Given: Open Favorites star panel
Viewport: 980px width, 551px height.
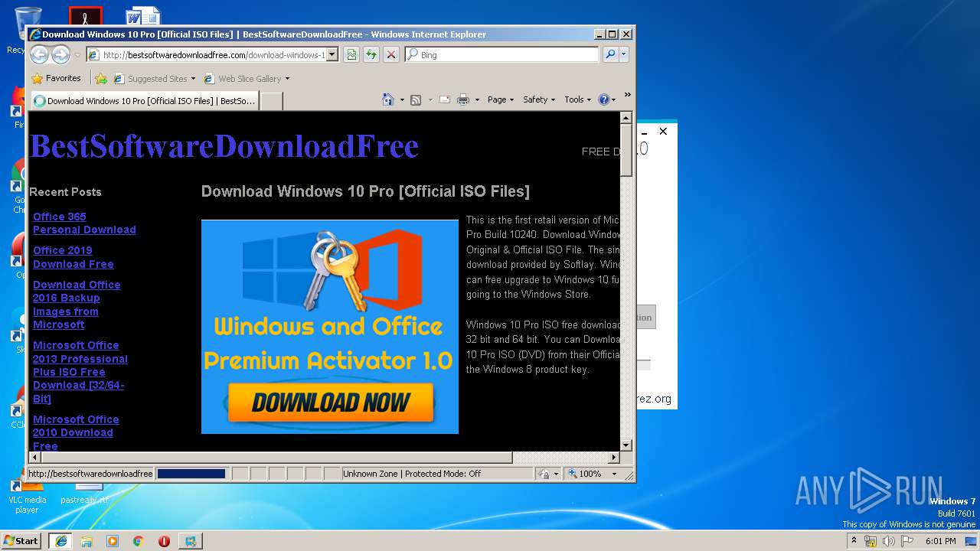Looking at the screenshot, I should [x=37, y=78].
